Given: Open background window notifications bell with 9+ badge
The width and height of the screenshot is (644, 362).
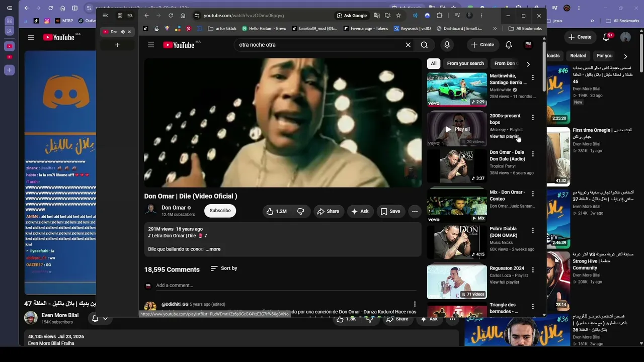Looking at the screenshot, I should [607, 37].
